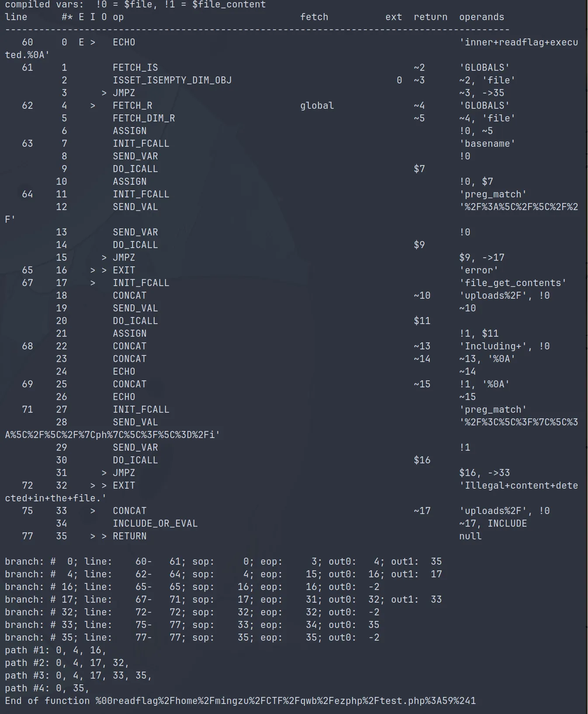Click the 'fetch' column header
The width and height of the screenshot is (588, 714).
click(314, 17)
